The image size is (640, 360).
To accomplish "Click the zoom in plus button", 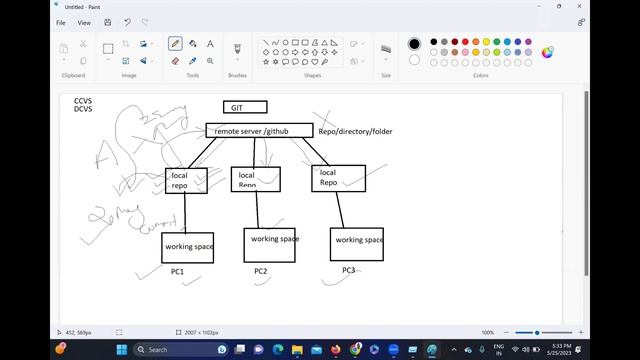I will pyautogui.click(x=581, y=333).
